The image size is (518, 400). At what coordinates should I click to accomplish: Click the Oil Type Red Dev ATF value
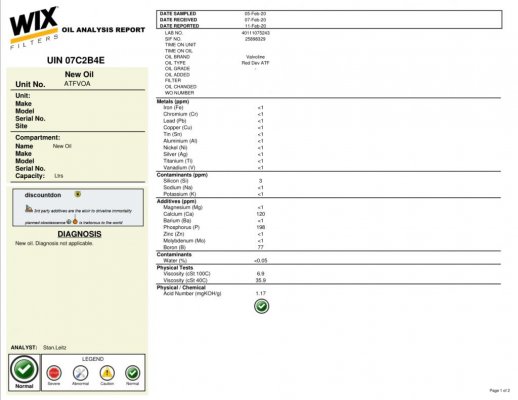pos(255,63)
